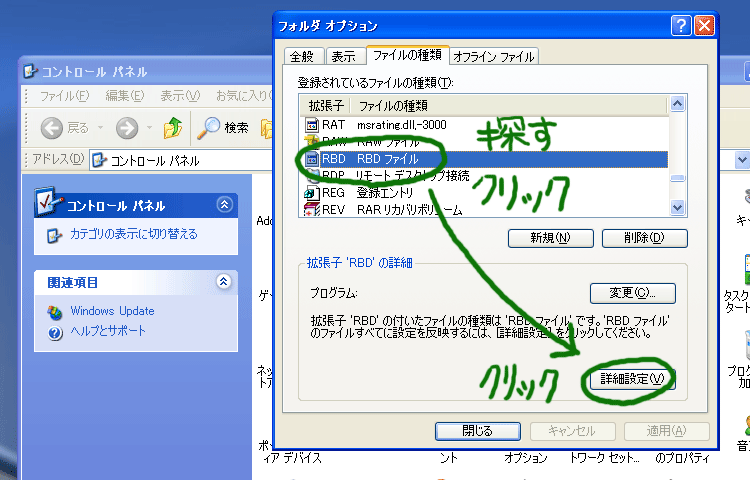The image size is (750, 480).
Task: Click the 変更(C)... button
Action: tap(632, 293)
